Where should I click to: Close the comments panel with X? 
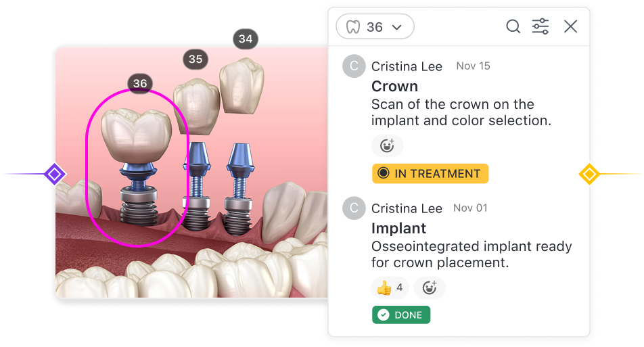point(570,26)
